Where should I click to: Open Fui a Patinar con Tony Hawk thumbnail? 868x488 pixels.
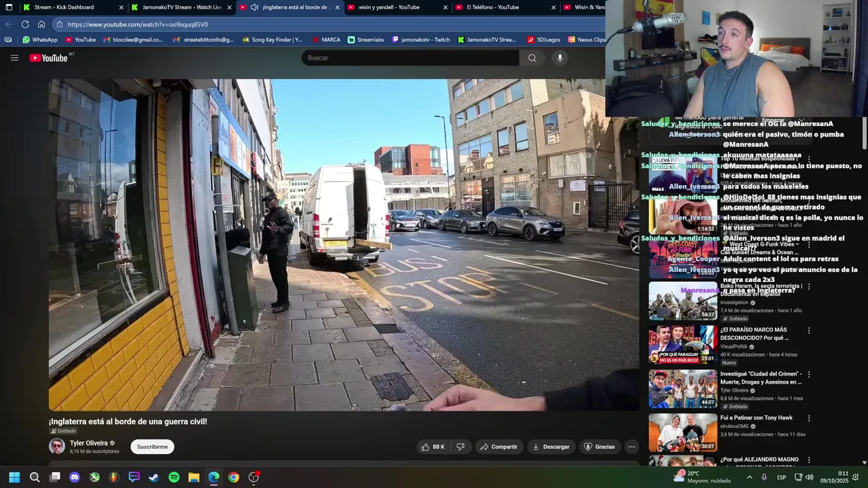point(683,432)
